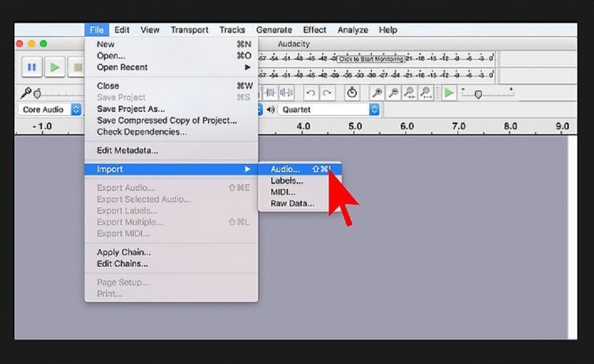Expand the Open Recent submenu
The image size is (594, 364).
tap(171, 67)
